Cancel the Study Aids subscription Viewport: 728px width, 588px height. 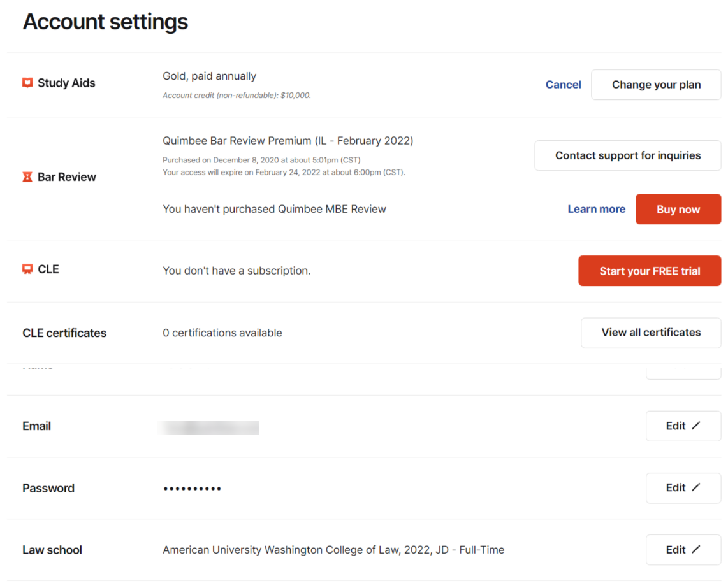(x=563, y=85)
